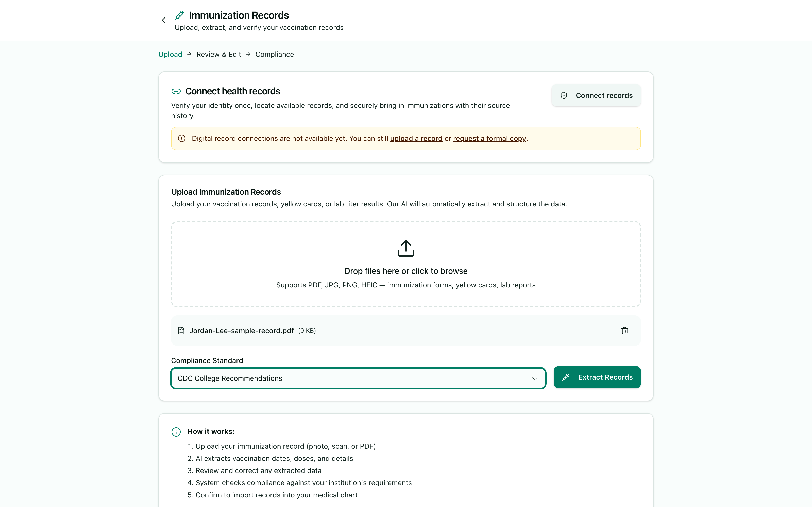Click the shield icon in Connect records button
The height and width of the screenshot is (507, 812).
click(x=564, y=96)
